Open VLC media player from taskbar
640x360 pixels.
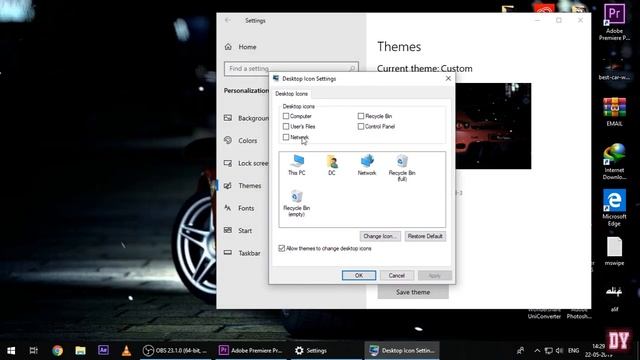click(x=126, y=350)
